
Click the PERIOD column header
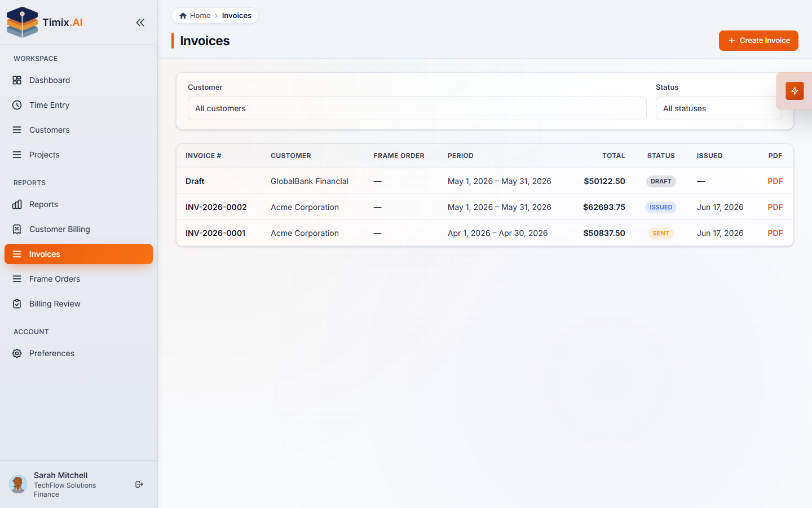point(461,156)
